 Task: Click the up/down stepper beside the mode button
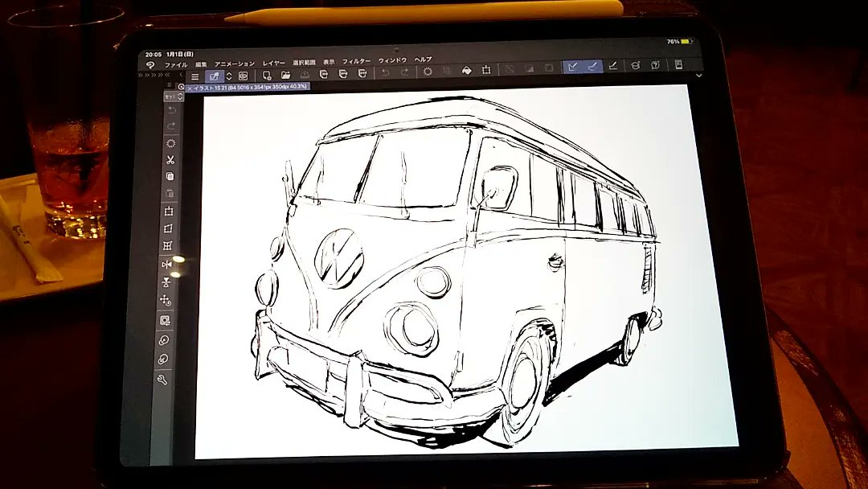tap(228, 76)
